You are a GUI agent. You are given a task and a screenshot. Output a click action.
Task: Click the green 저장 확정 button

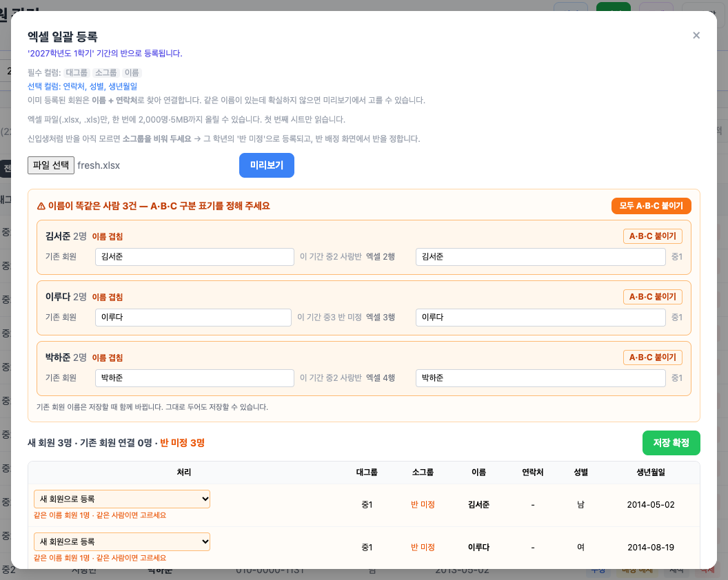point(671,443)
